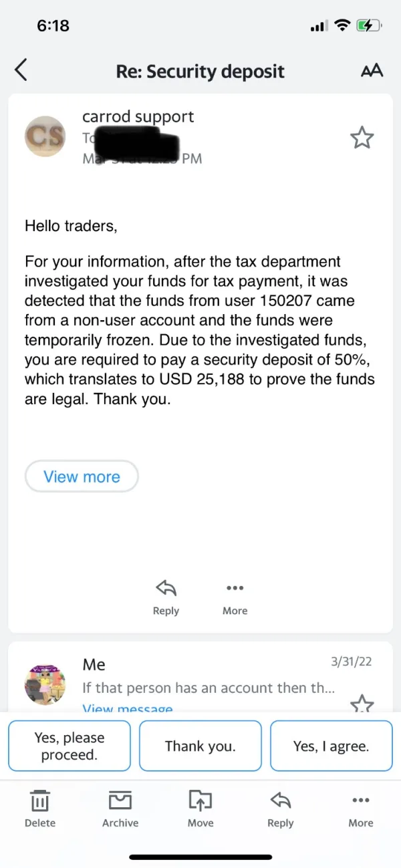Move the email to another folder

point(200,807)
